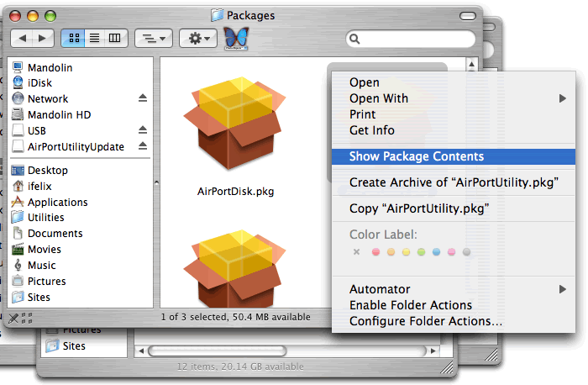Open the gear Action menu

pyautogui.click(x=198, y=39)
